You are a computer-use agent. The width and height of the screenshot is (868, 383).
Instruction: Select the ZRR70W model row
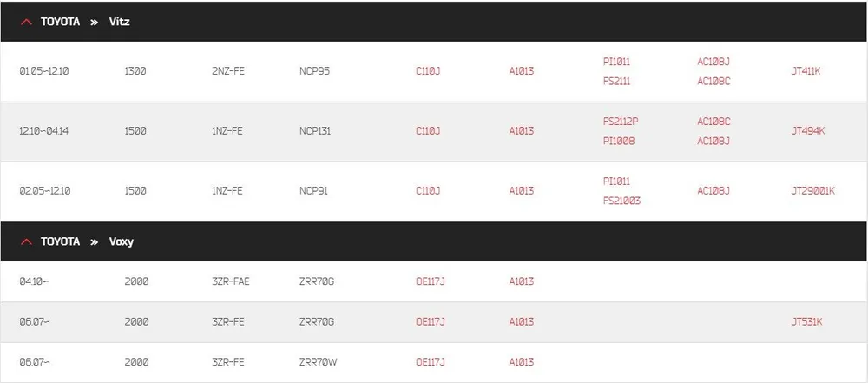434,362
